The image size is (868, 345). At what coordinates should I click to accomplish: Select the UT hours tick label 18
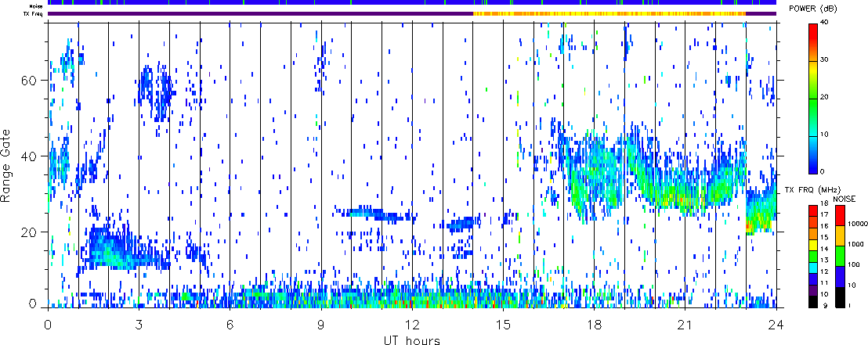[x=594, y=323]
